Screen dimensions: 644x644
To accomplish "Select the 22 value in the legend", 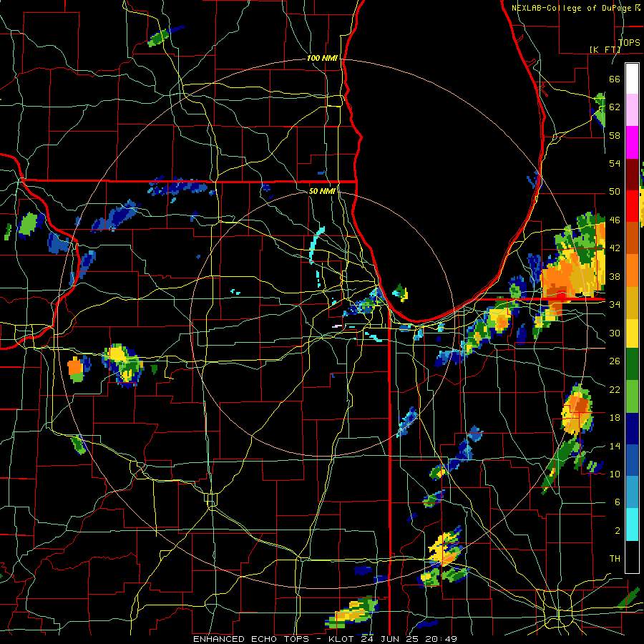I will 615,389.
